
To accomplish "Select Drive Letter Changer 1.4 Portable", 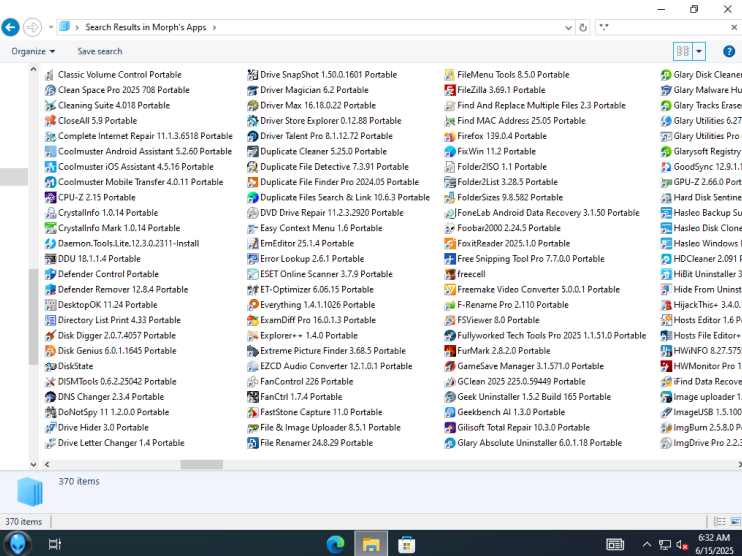I will (115, 443).
